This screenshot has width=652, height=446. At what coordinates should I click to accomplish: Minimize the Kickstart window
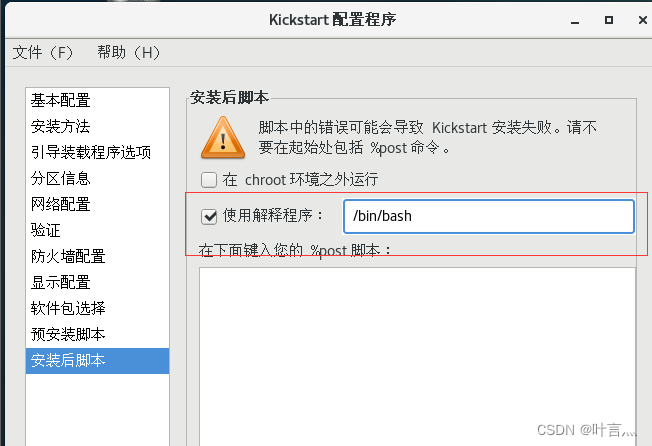click(x=575, y=21)
